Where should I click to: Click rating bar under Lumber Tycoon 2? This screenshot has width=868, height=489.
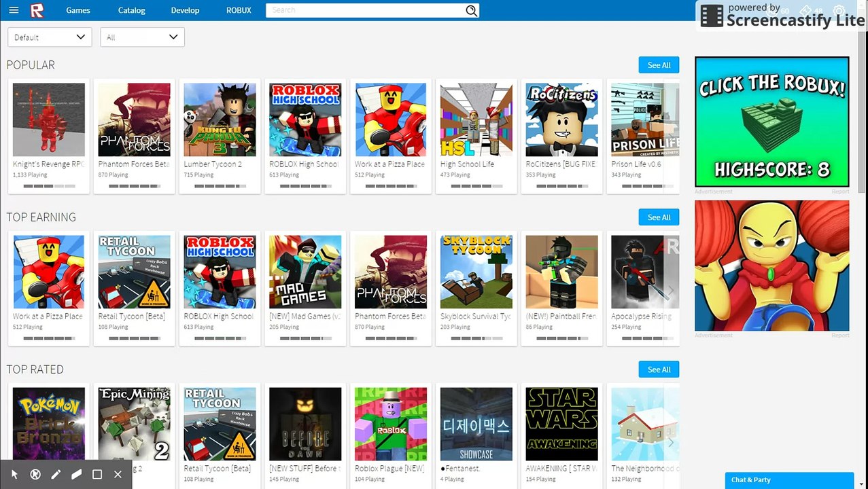220,185
